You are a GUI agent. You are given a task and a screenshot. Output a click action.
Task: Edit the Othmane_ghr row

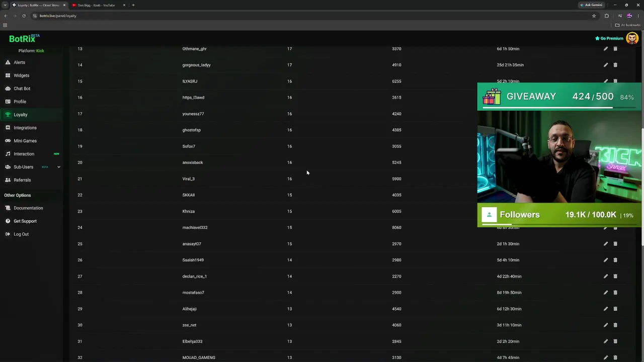(x=606, y=49)
